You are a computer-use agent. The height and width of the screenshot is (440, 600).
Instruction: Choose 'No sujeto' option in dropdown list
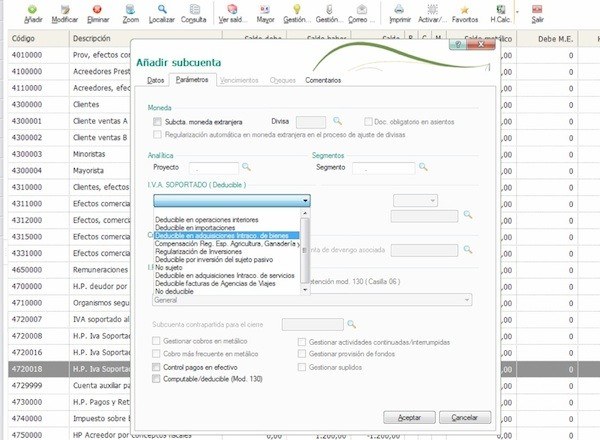tap(173, 267)
